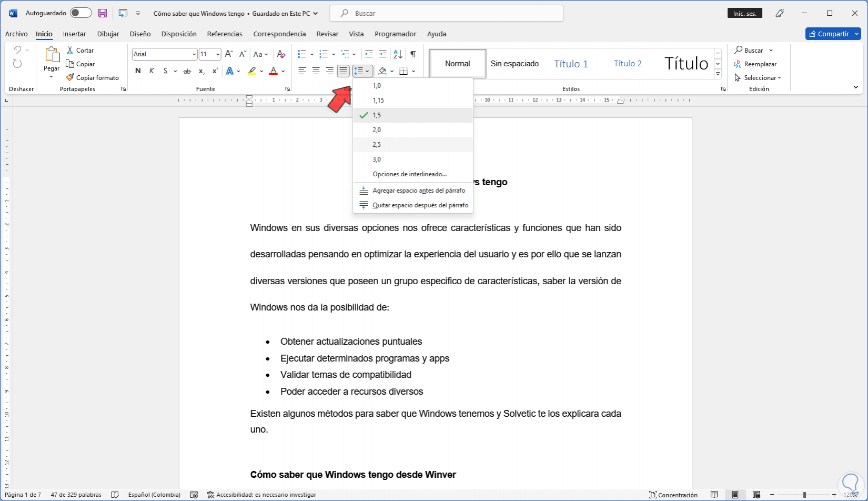Viewport: 868px width, 501px height.
Task: Choose Opciones de interlineado...
Action: [413, 174]
